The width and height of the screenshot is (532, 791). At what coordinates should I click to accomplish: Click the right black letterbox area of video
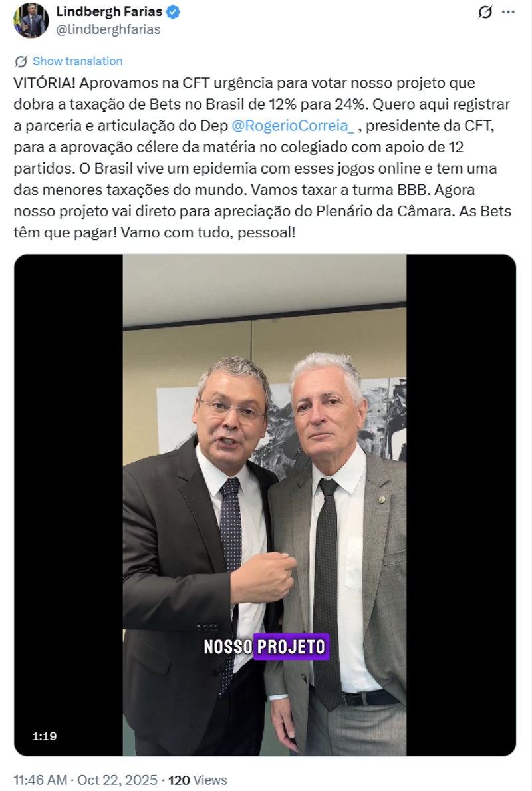[461, 505]
